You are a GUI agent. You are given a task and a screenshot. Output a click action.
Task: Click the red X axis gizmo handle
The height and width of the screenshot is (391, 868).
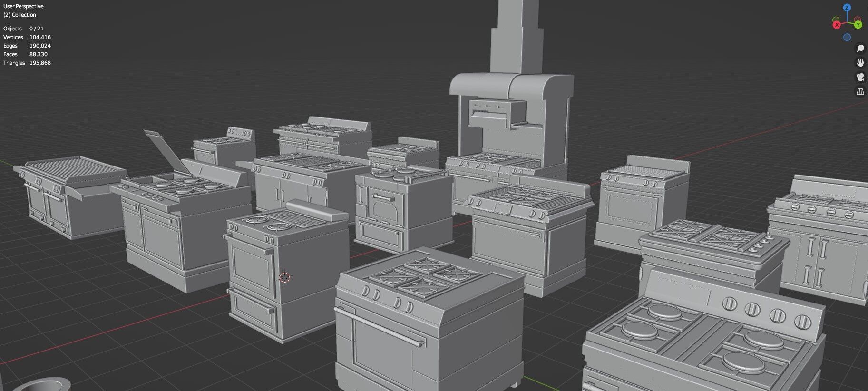tap(837, 25)
